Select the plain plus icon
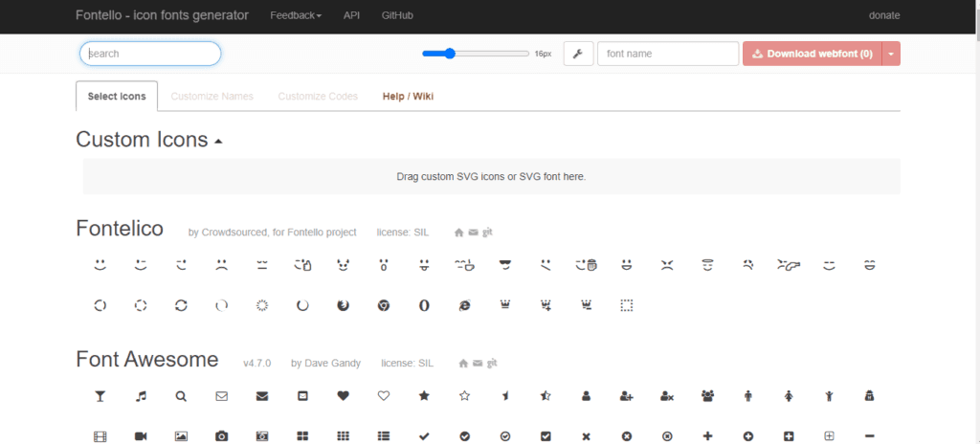 pos(707,436)
